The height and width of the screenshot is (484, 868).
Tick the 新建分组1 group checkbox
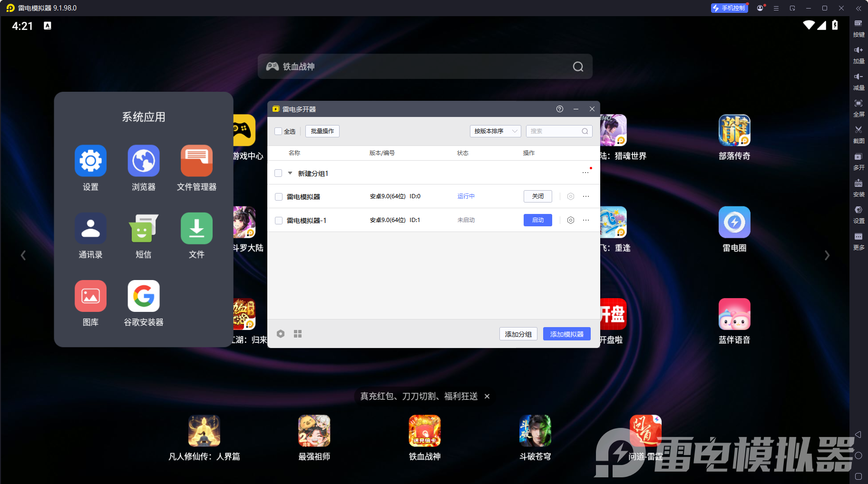pyautogui.click(x=278, y=173)
